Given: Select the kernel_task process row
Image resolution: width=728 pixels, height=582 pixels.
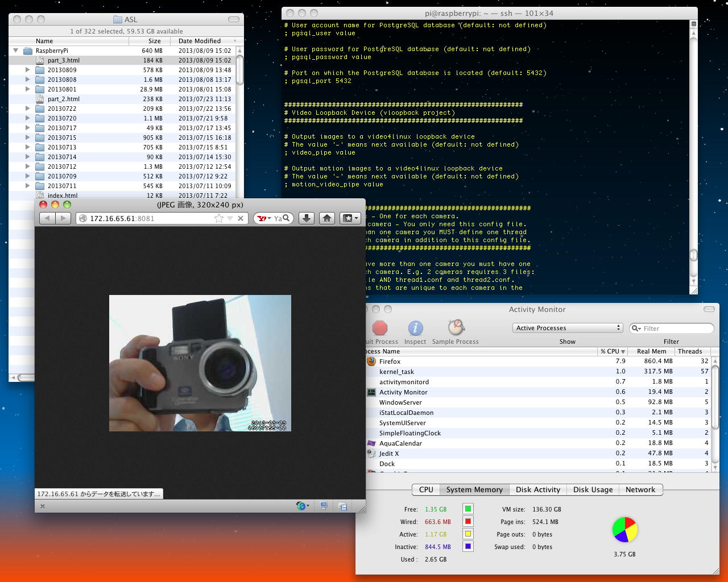Looking at the screenshot, I should point(539,372).
